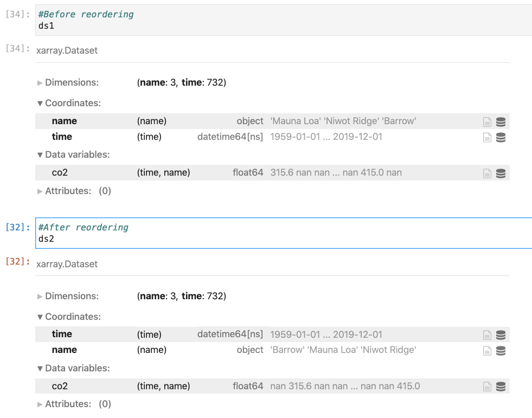This screenshot has width=532, height=418.
Task: Click into the ds1 code cell
Action: coord(284,20)
